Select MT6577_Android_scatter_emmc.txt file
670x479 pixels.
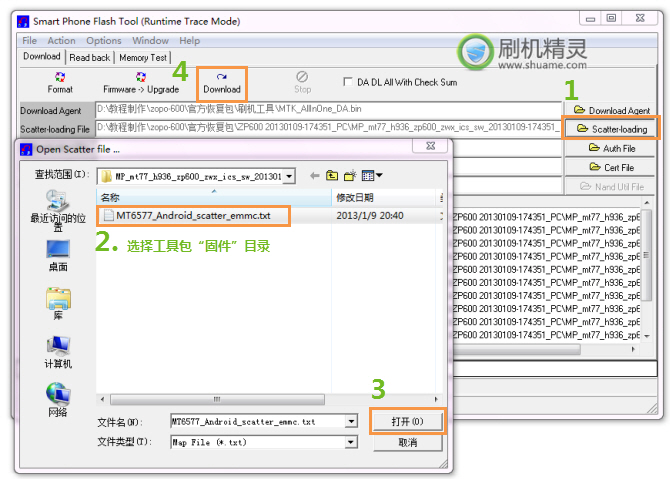(x=194, y=216)
